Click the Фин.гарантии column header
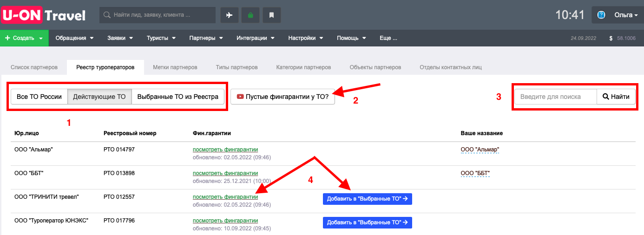The image size is (644, 235). (x=212, y=133)
